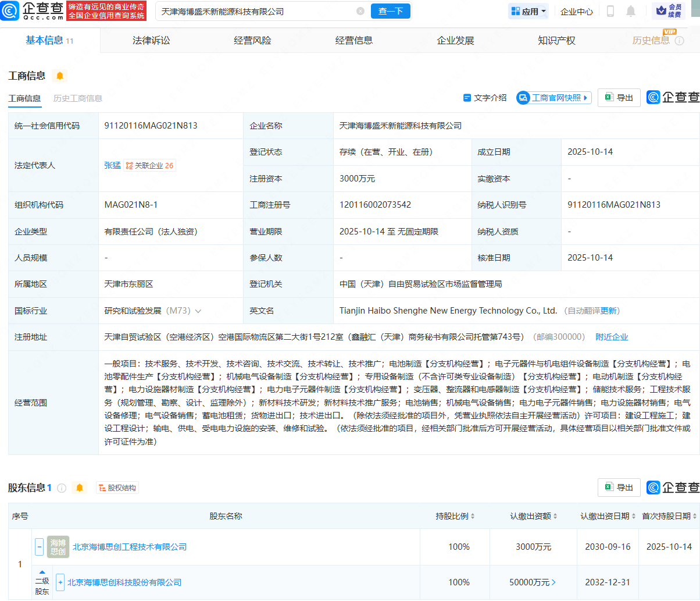The image size is (700, 601).
Task: Open the 应用 dropdown menu
Action: [x=528, y=11]
